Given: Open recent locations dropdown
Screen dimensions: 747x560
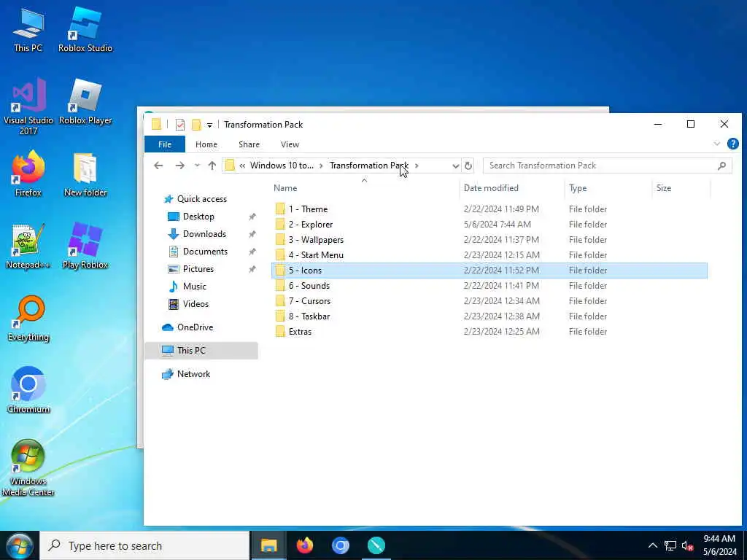Looking at the screenshot, I should tap(197, 166).
